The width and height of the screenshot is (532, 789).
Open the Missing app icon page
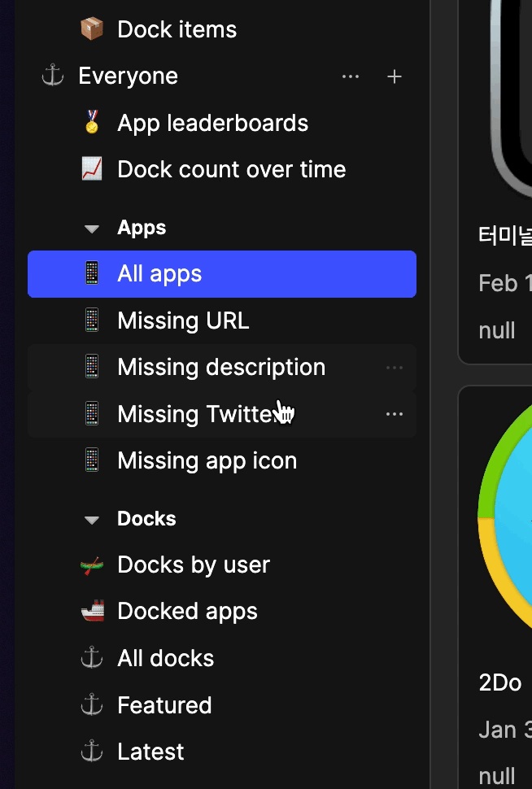click(x=207, y=461)
